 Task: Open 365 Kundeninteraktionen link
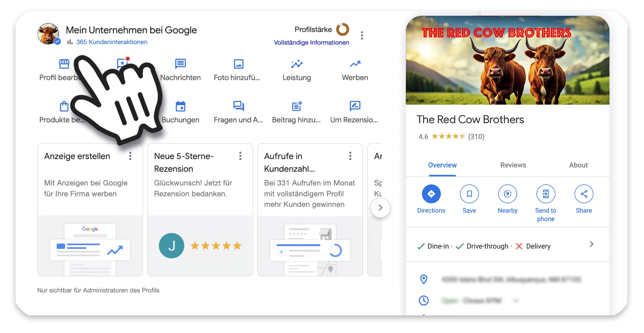pyautogui.click(x=112, y=42)
